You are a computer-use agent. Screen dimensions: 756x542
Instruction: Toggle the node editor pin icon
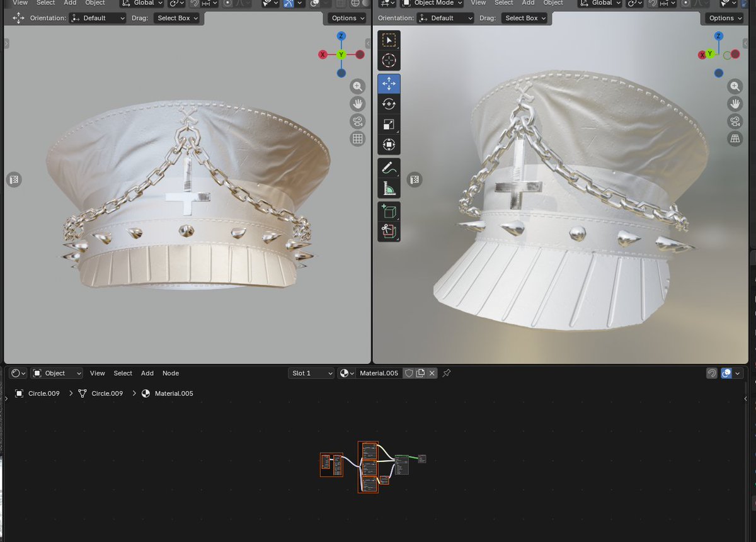pyautogui.click(x=446, y=373)
